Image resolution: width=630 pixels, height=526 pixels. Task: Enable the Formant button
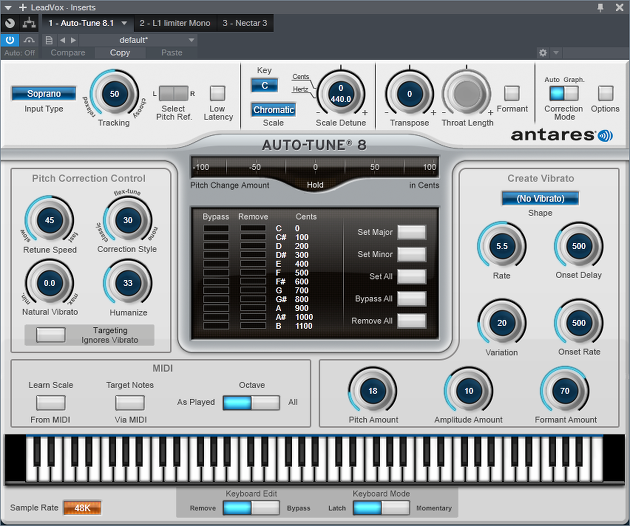(x=512, y=93)
